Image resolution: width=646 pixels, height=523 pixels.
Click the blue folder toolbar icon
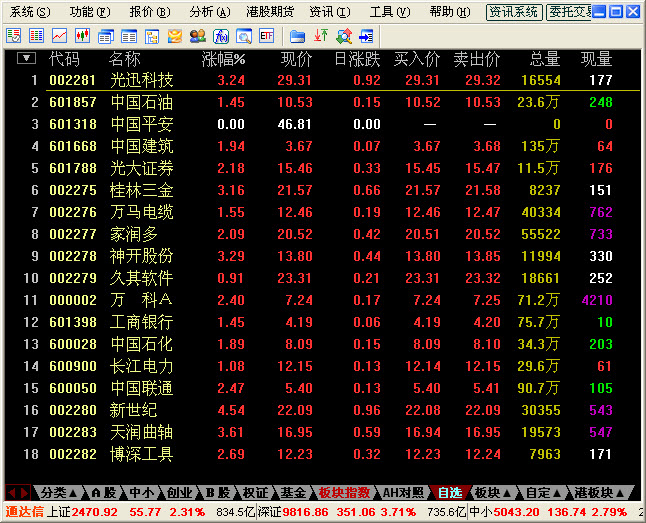[297, 36]
